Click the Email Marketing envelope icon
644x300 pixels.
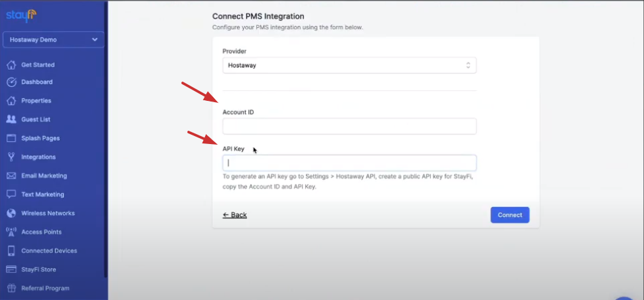(x=11, y=176)
